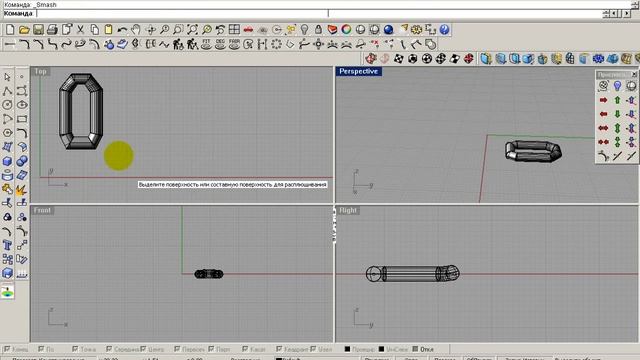Click the red right-arrow in floating panel
Viewport: 640px width, 360px height.
[x=603, y=100]
